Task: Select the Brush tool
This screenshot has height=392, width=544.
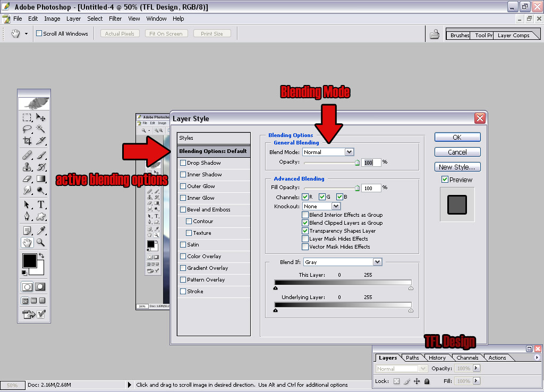Action: (x=40, y=155)
